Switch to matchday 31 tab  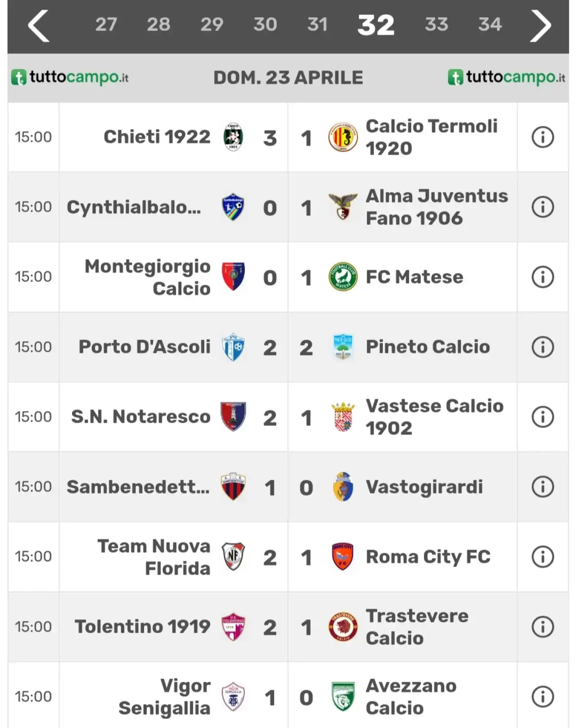pos(318,25)
